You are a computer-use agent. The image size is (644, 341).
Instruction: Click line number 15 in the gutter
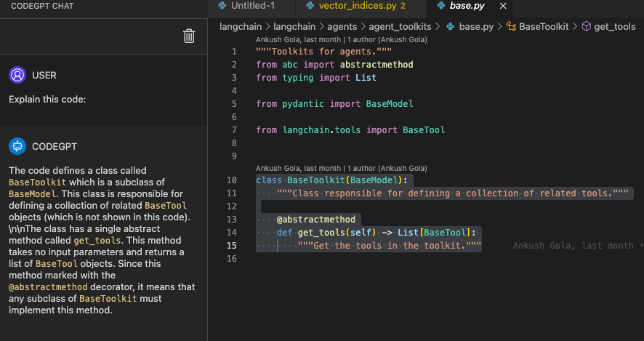click(x=232, y=245)
